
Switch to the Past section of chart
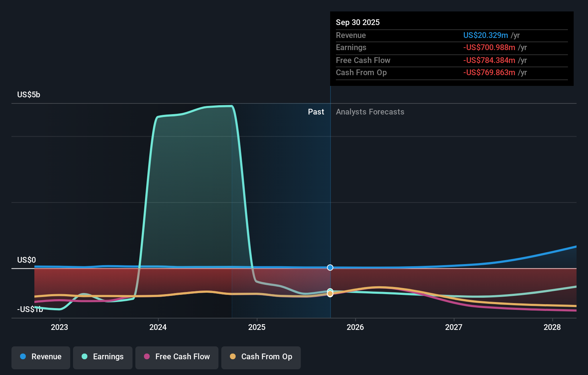[x=316, y=112]
